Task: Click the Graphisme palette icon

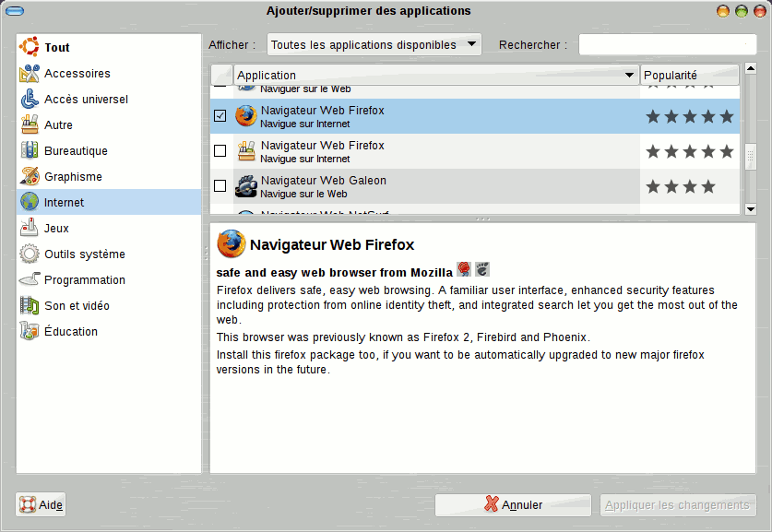Action: 29,176
